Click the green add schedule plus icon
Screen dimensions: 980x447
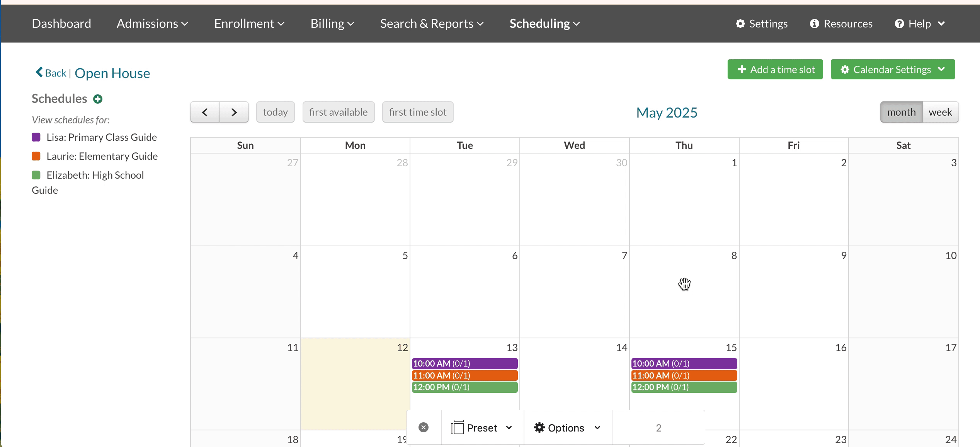coord(98,99)
